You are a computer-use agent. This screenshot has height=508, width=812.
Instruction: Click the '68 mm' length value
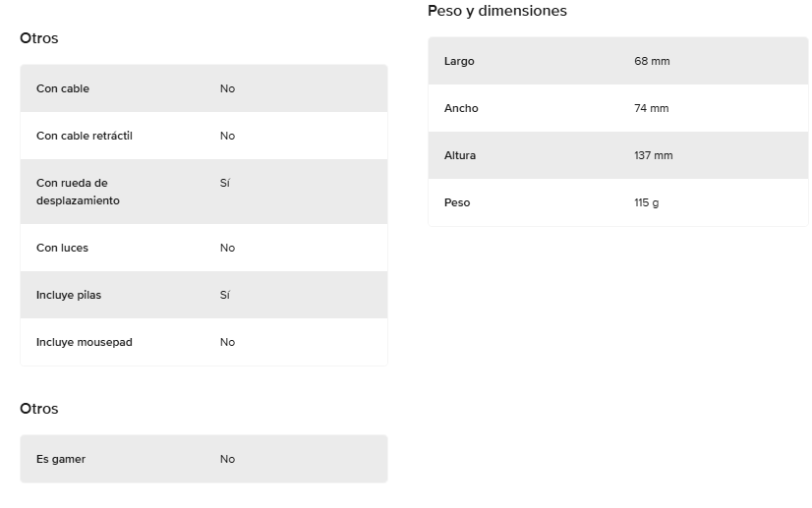click(x=652, y=61)
